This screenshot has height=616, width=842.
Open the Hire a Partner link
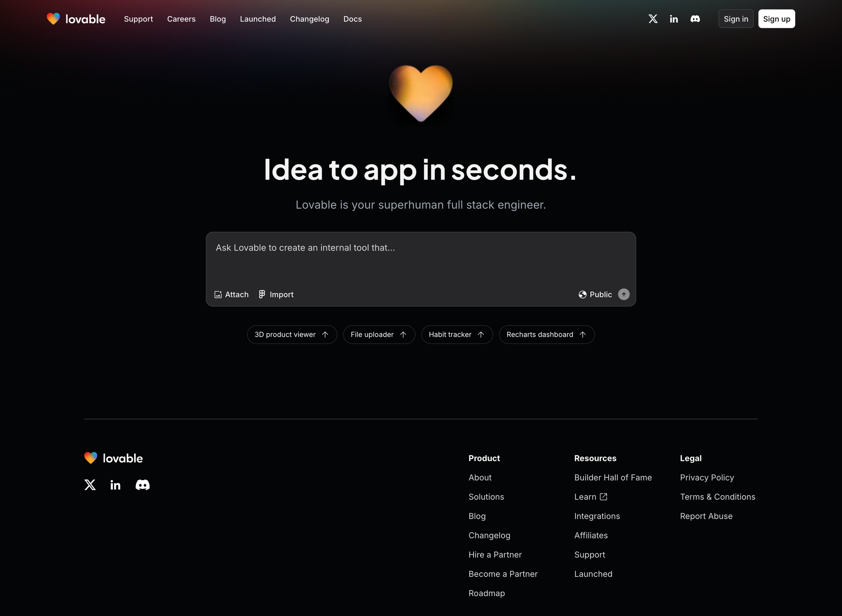pyautogui.click(x=495, y=555)
